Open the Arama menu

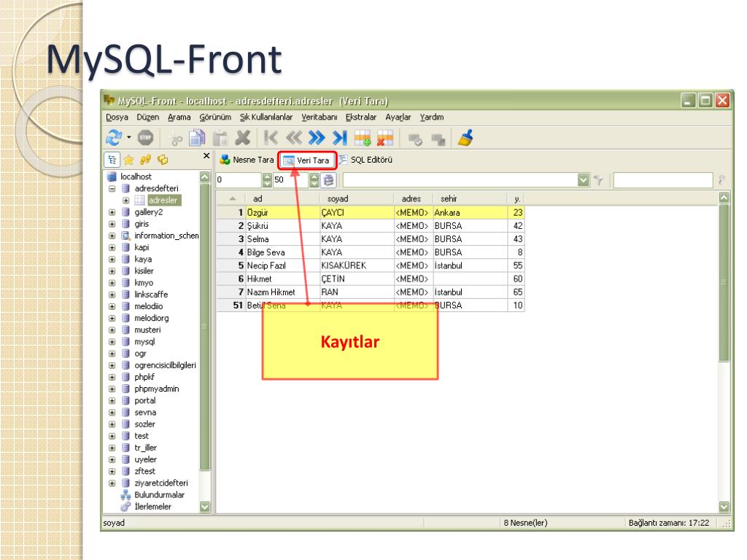(179, 117)
